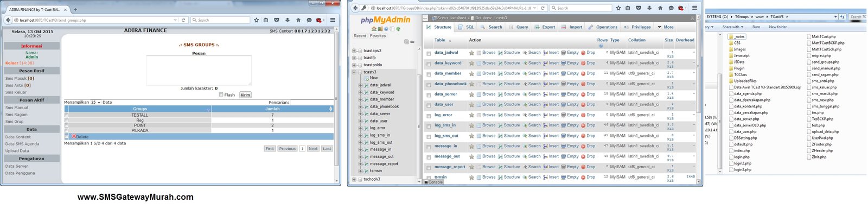This screenshot has width=868, height=215.
Task: Check the POINT group row checkbox
Action: tap(67, 125)
